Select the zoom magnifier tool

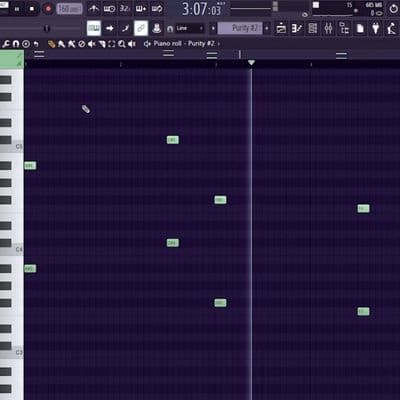[121, 44]
